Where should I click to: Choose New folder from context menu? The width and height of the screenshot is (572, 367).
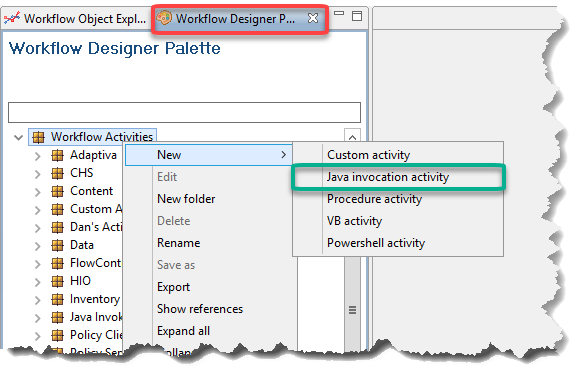(x=186, y=199)
